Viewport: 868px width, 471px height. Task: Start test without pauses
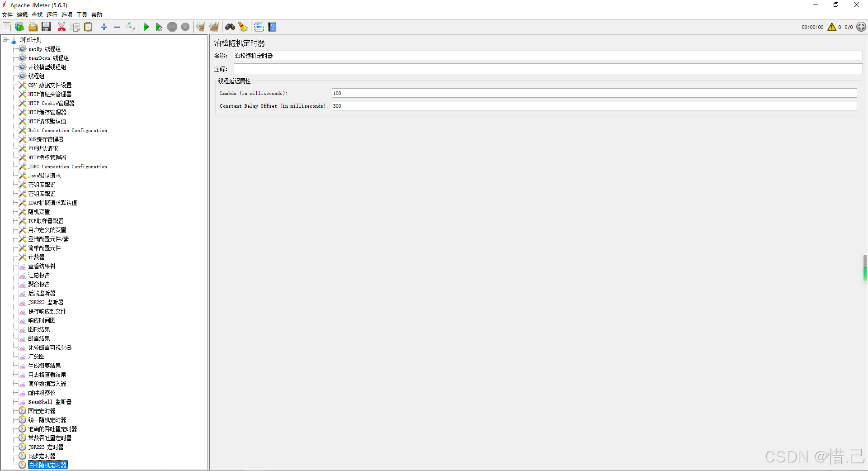[159, 27]
